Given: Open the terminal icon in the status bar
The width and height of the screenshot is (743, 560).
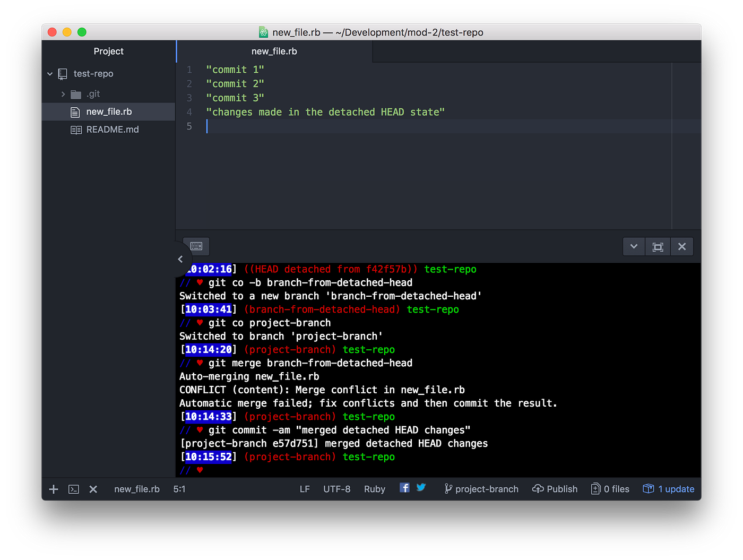Looking at the screenshot, I should (74, 489).
